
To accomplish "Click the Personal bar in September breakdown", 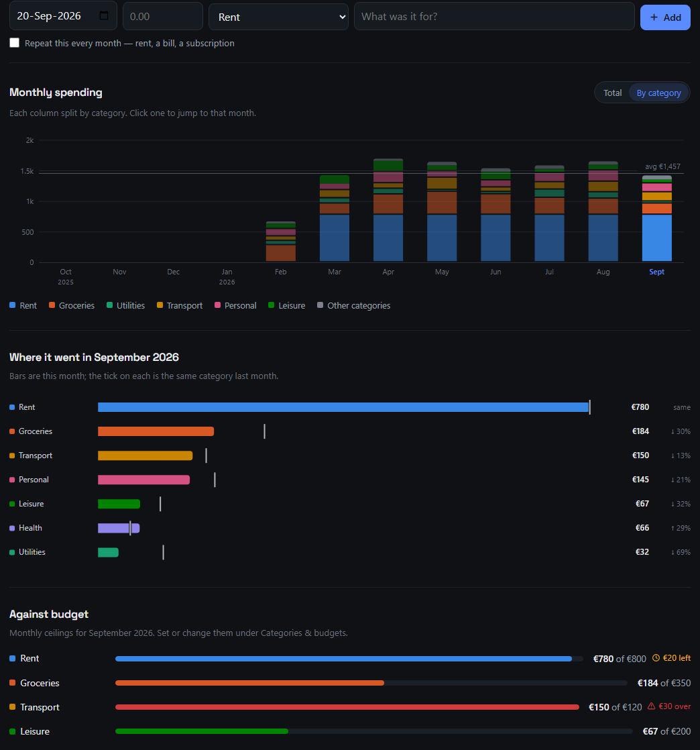I will (x=144, y=479).
